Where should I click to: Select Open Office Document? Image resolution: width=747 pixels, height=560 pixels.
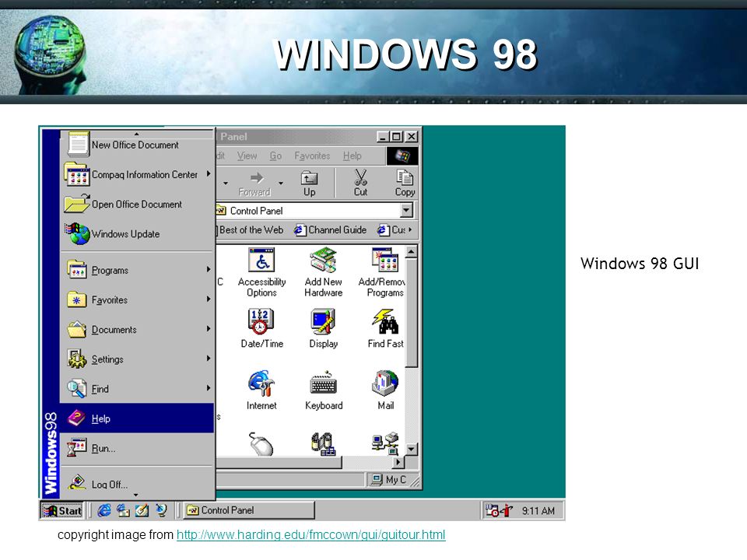(x=137, y=205)
